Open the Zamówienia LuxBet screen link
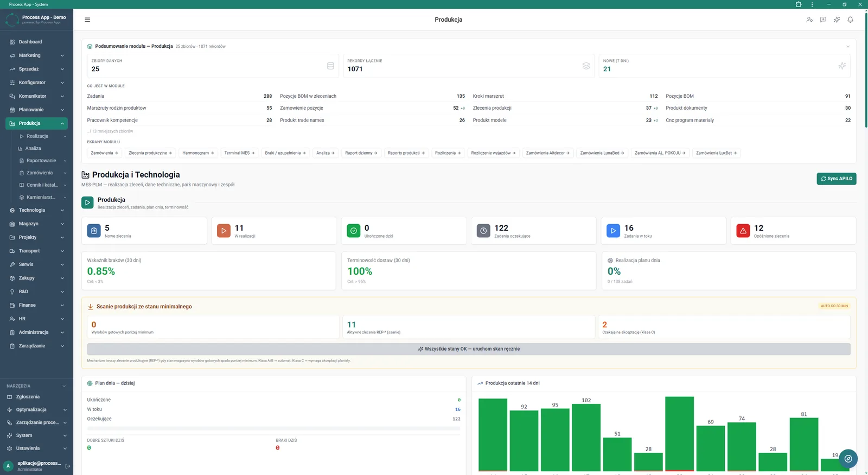Screen dimensions: 868x475 [717, 153]
